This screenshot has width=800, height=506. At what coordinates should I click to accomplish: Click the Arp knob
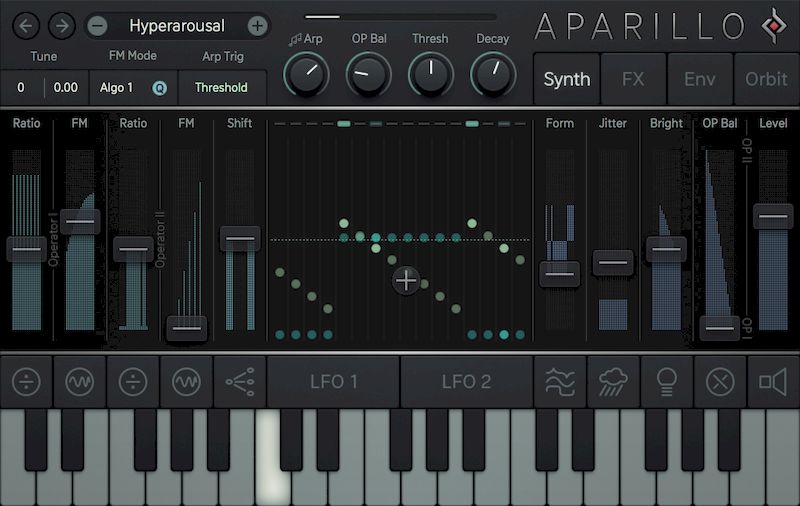[307, 74]
